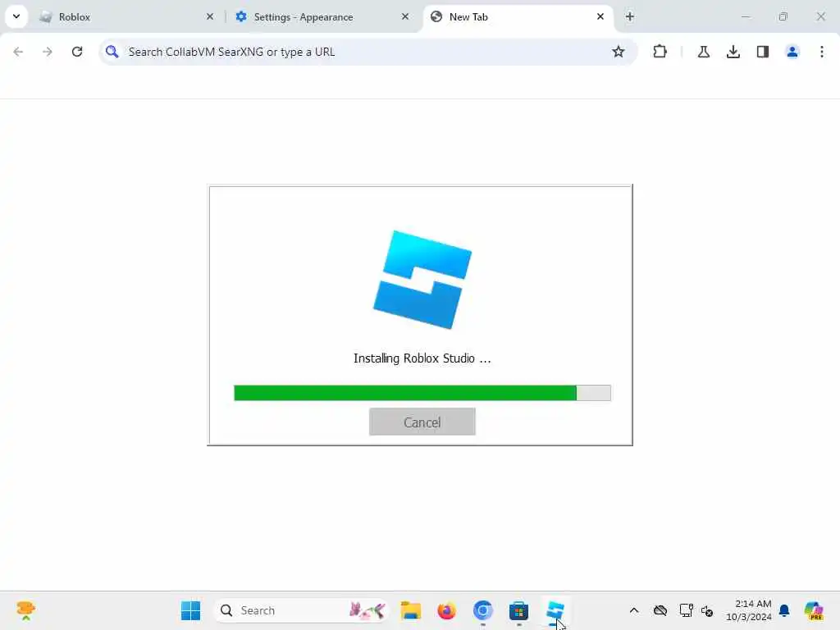Open Microsoft Store from taskbar
Image resolution: width=840 pixels, height=630 pixels.
tap(518, 610)
